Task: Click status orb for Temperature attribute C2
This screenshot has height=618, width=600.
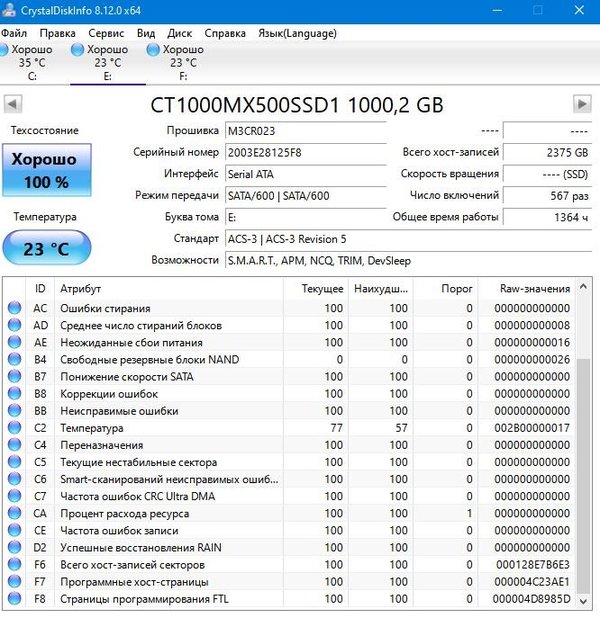Action: (14, 427)
